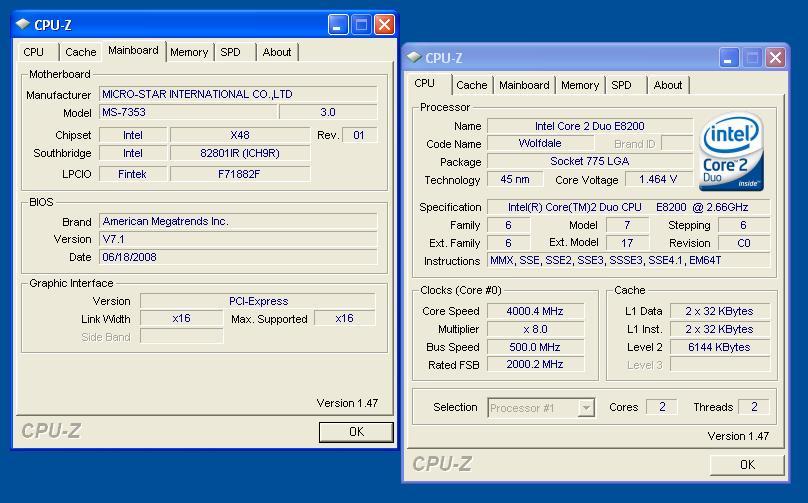Click the L1 Data 2 x 32 KBytes value
The width and height of the screenshot is (808, 503).
tap(720, 311)
